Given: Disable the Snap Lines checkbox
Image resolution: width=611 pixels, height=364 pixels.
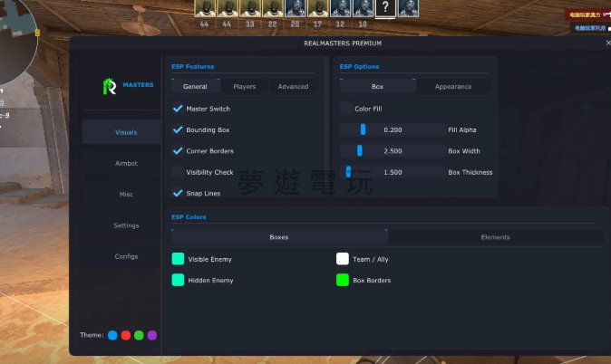Looking at the screenshot, I should coord(178,193).
